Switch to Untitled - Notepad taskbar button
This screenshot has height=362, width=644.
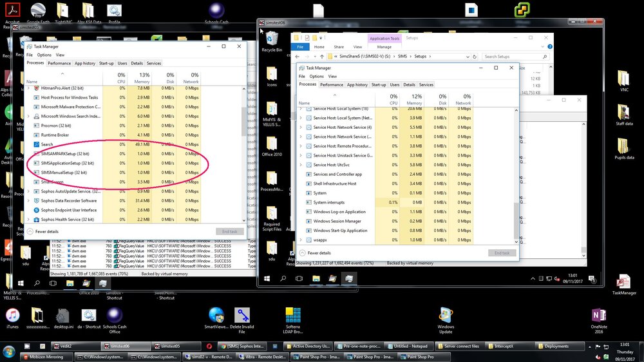pyautogui.click(x=410, y=347)
